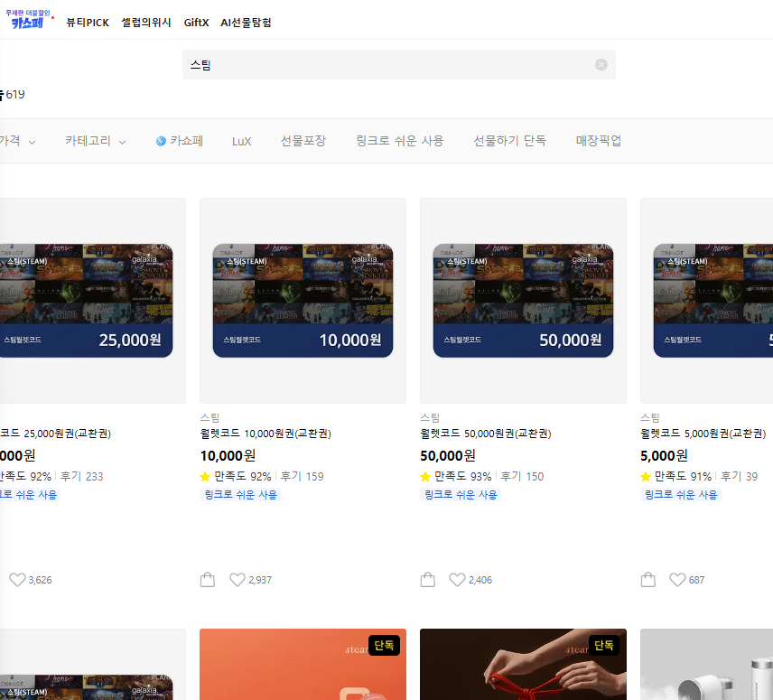
Task: Open the 50,000원 Steam wallet card image
Action: coord(523,301)
